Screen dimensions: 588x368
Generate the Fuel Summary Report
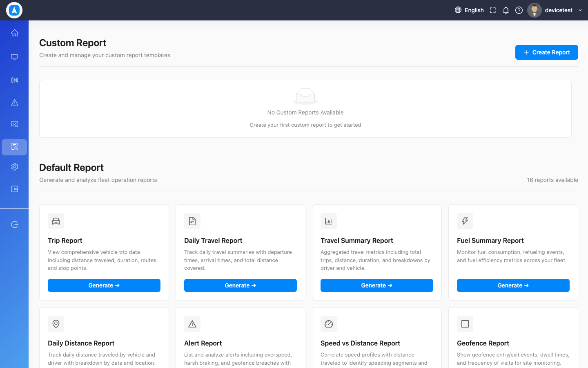513,285
